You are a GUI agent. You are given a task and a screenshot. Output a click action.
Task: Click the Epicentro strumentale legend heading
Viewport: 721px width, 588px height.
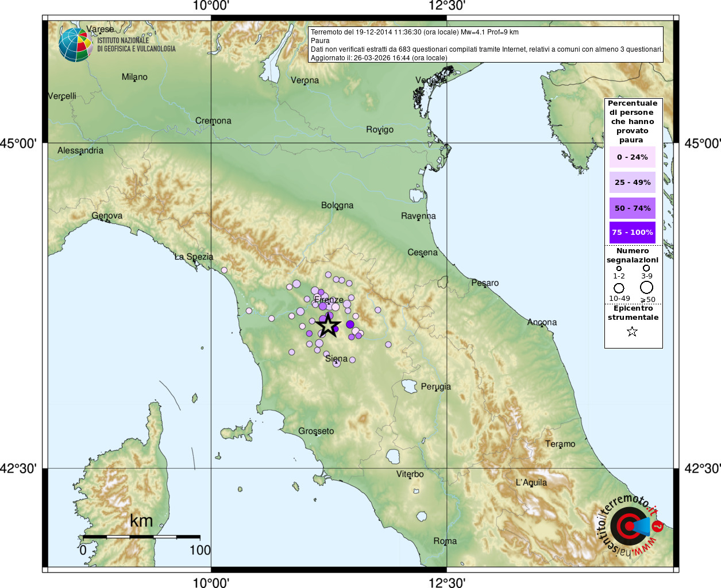633,313
